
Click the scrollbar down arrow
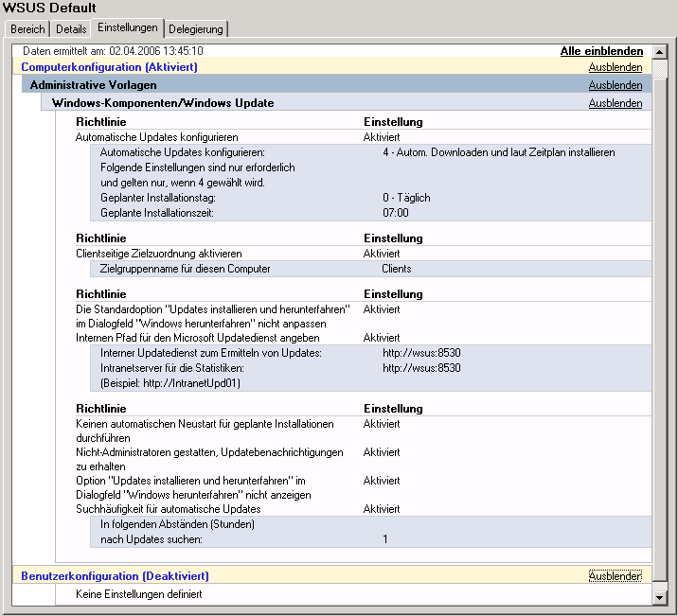pos(660,598)
